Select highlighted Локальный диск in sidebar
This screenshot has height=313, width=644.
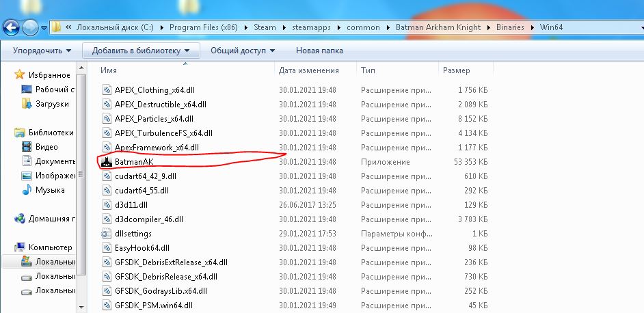coord(38,262)
